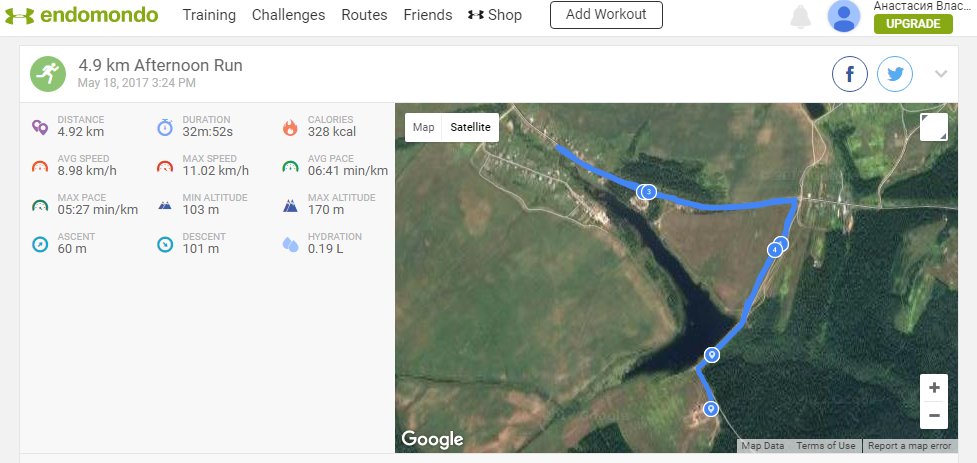Zoom in on the map
The width and height of the screenshot is (977, 463).
coord(934,388)
